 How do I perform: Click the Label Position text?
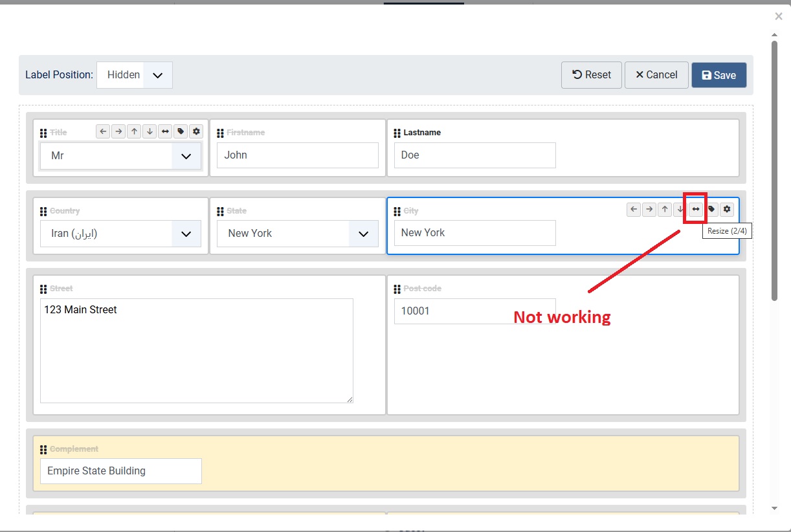coord(59,75)
